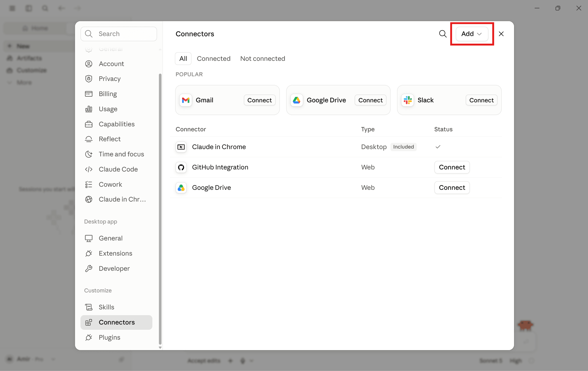This screenshot has height=371, width=588.
Task: Switch to the Connected filter tab
Action: (214, 58)
